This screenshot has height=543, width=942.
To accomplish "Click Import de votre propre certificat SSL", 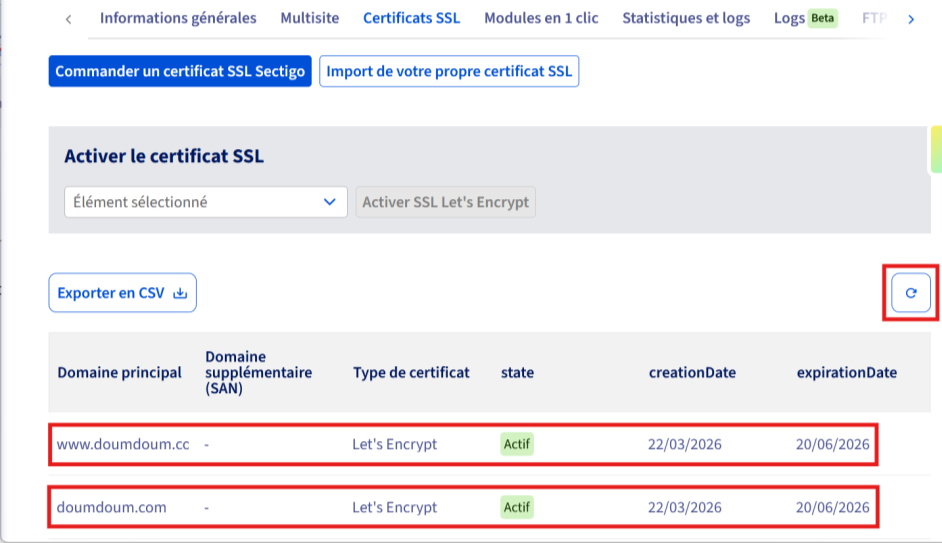I will pos(449,72).
